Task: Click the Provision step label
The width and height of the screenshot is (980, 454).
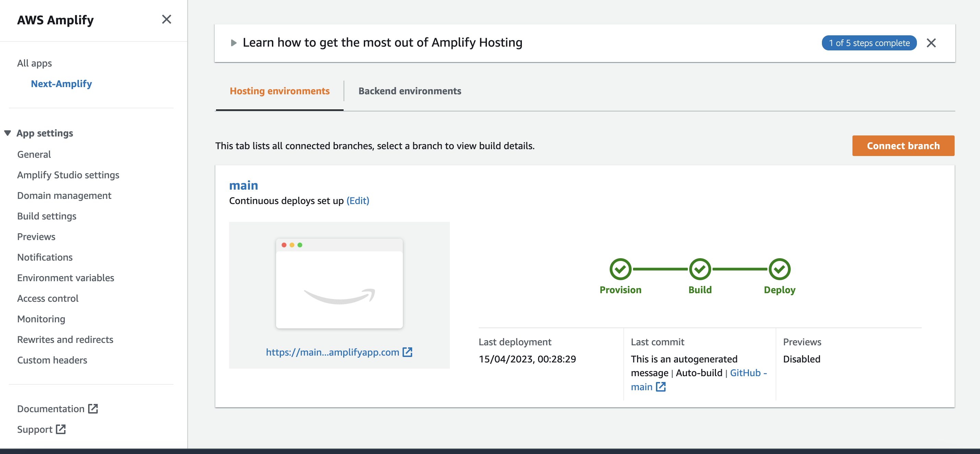Action: pos(620,290)
